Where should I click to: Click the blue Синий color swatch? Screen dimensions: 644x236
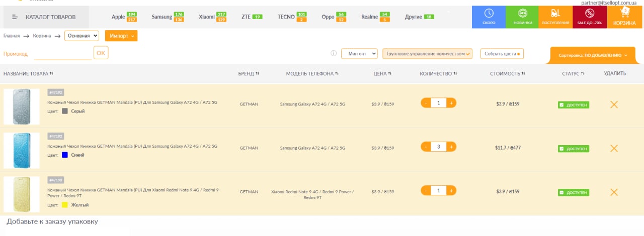65,155
